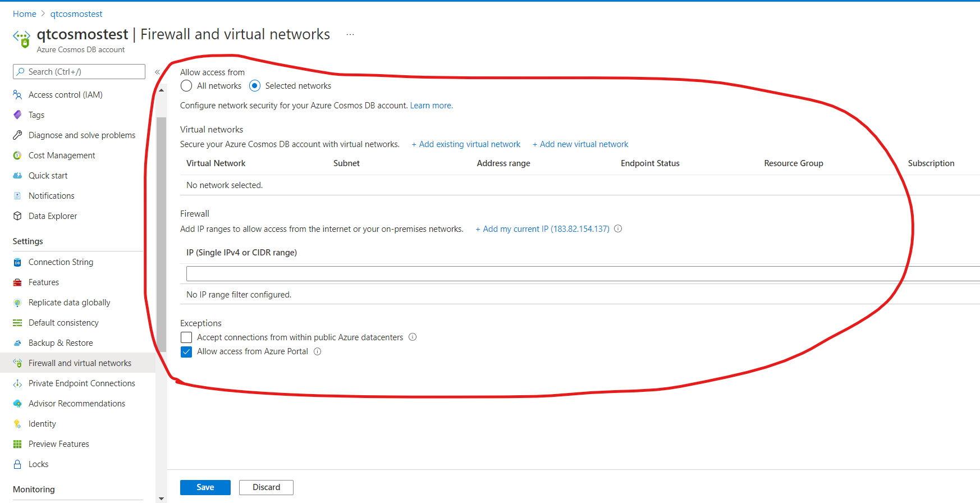Image resolution: width=980 pixels, height=503 pixels.
Task: Open Private Endpoint Connections menu item
Action: pos(82,383)
